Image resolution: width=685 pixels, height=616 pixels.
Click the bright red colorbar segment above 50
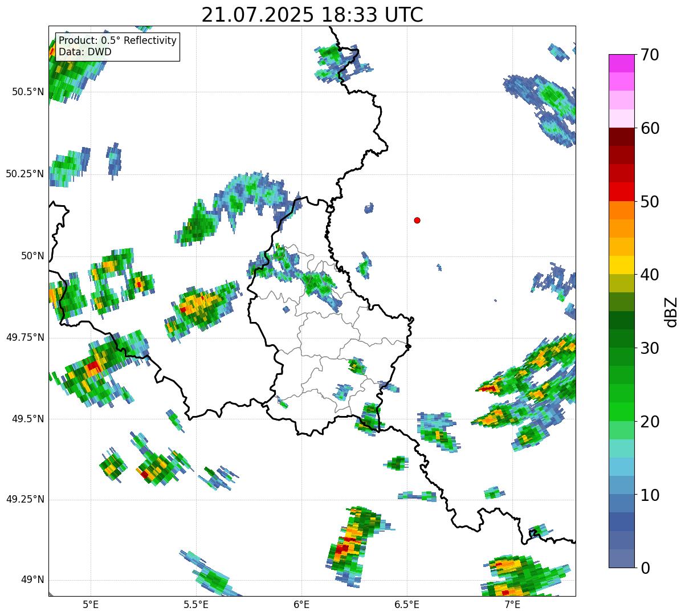tap(622, 191)
